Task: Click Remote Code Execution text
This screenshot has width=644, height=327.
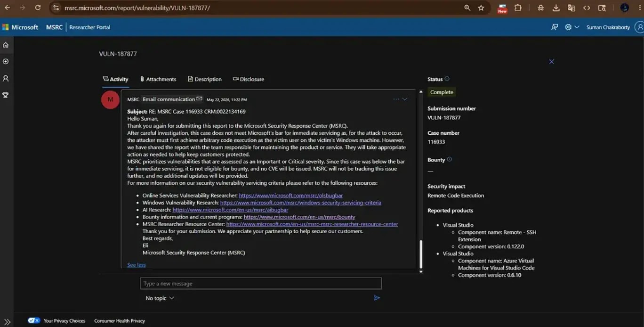Action: (x=456, y=196)
